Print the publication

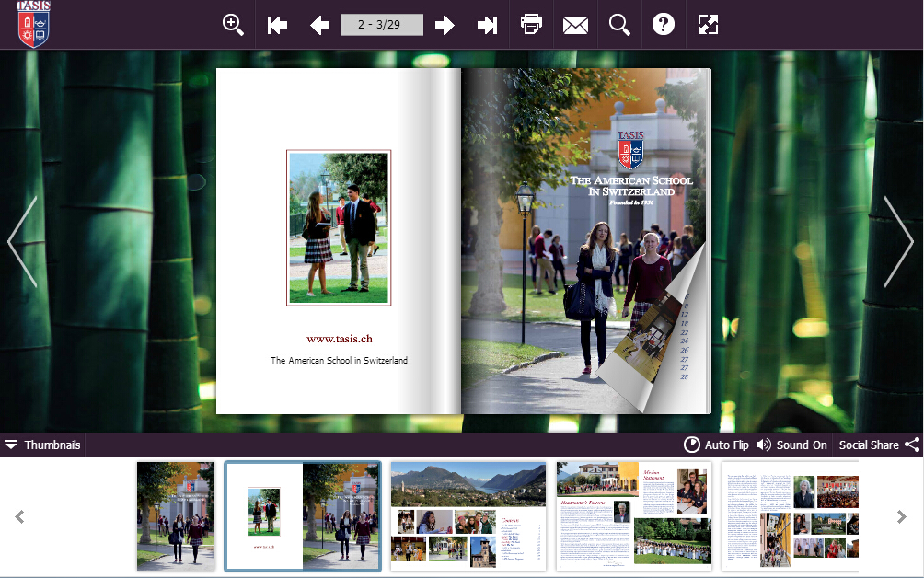531,25
